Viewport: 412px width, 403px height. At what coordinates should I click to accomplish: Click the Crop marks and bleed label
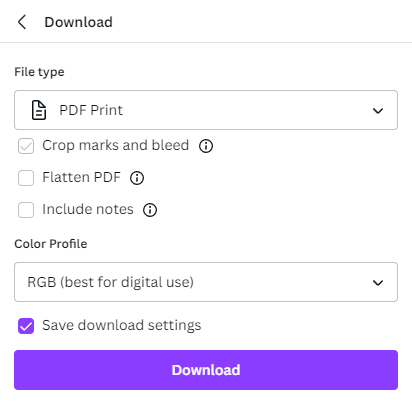pyautogui.click(x=116, y=145)
